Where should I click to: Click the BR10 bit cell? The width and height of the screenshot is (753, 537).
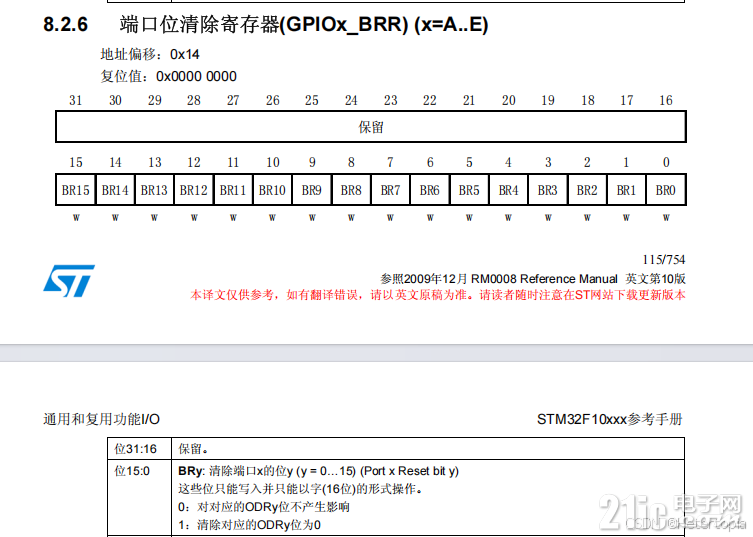(272, 190)
